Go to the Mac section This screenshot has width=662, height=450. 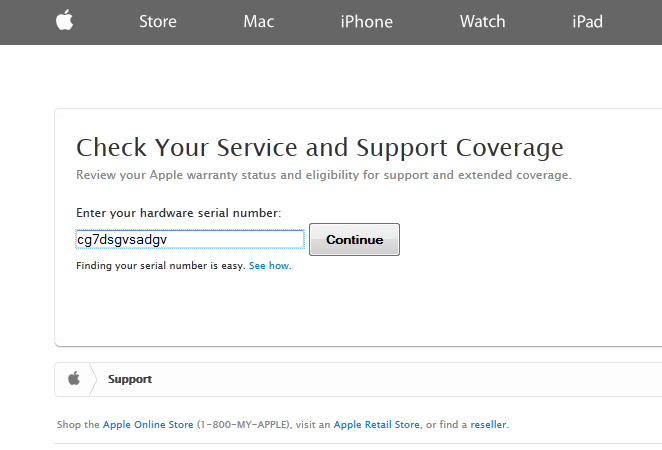(258, 22)
